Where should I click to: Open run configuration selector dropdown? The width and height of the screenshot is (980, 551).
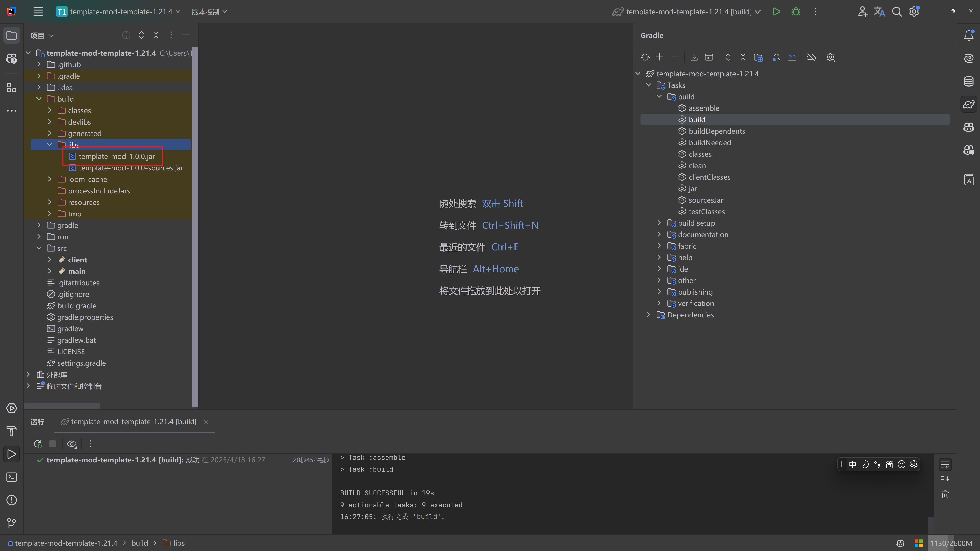(x=686, y=11)
